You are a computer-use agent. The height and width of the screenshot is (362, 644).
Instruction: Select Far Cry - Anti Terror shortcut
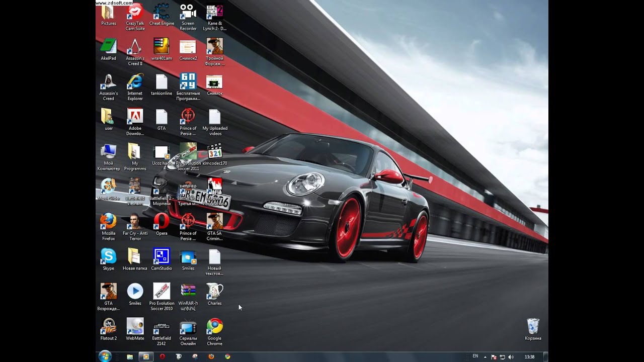[x=135, y=227]
